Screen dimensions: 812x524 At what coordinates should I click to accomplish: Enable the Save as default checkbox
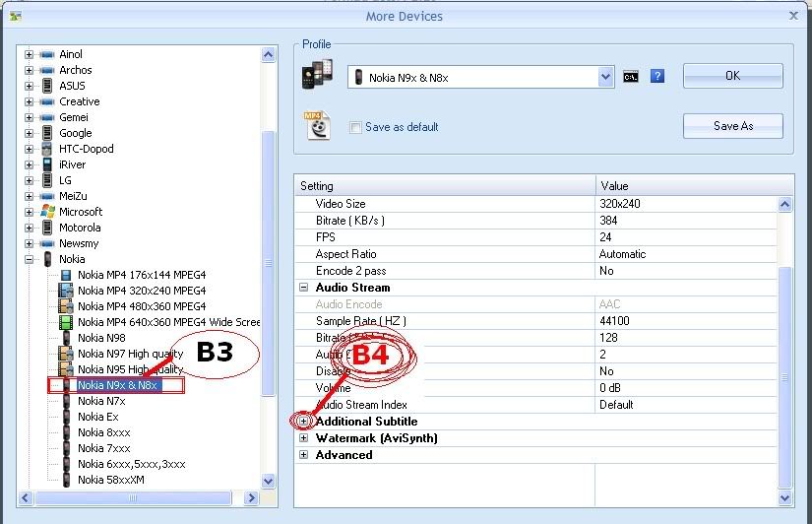coord(355,127)
